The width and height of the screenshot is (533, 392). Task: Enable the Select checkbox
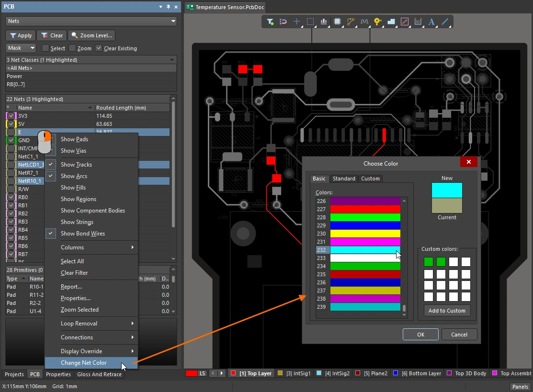tap(45, 48)
